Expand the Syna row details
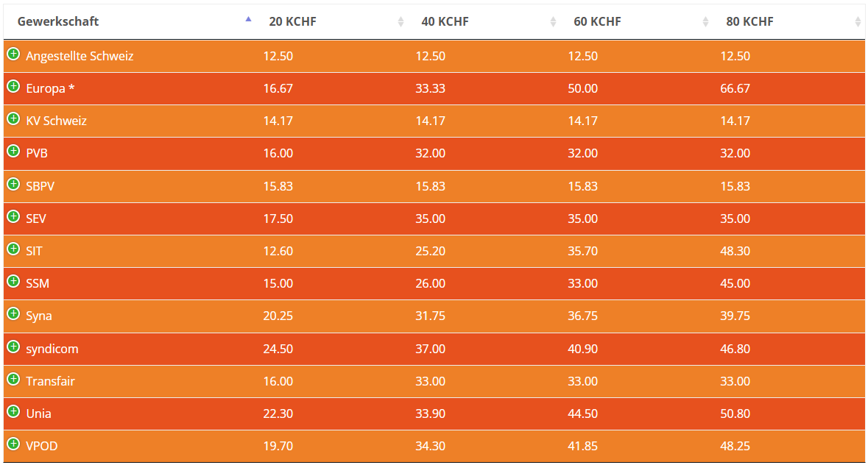The height and width of the screenshot is (465, 868). click(13, 313)
